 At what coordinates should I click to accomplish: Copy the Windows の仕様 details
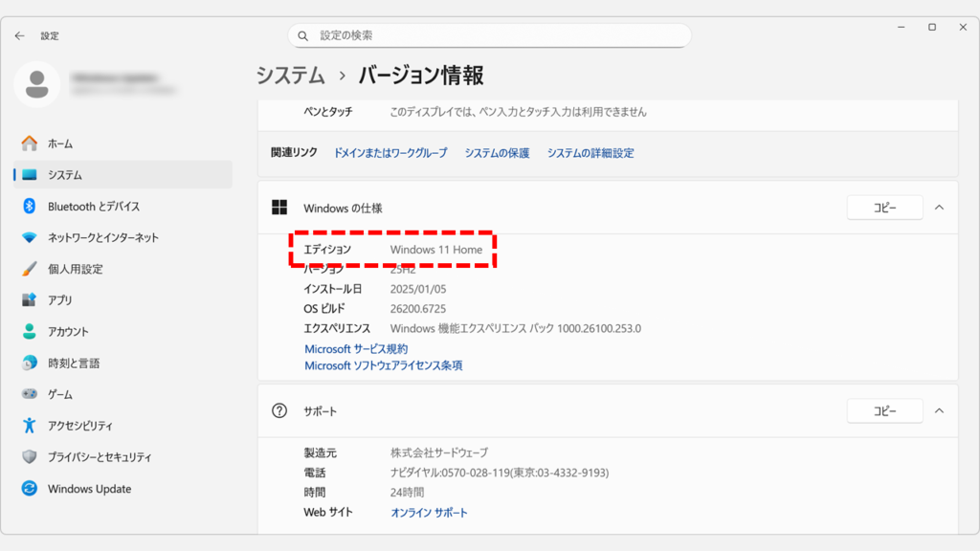[x=884, y=208]
